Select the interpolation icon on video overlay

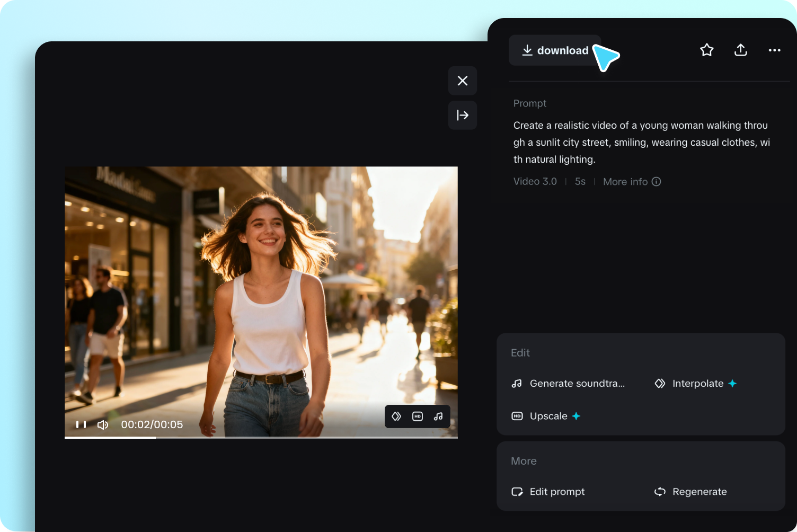pos(396,416)
